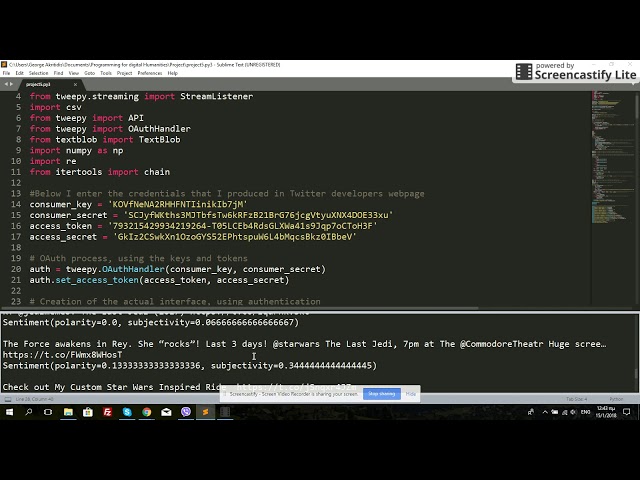Screen dimensions: 640x480
Task: Click the editor vertical scrollbar
Action: [637, 106]
